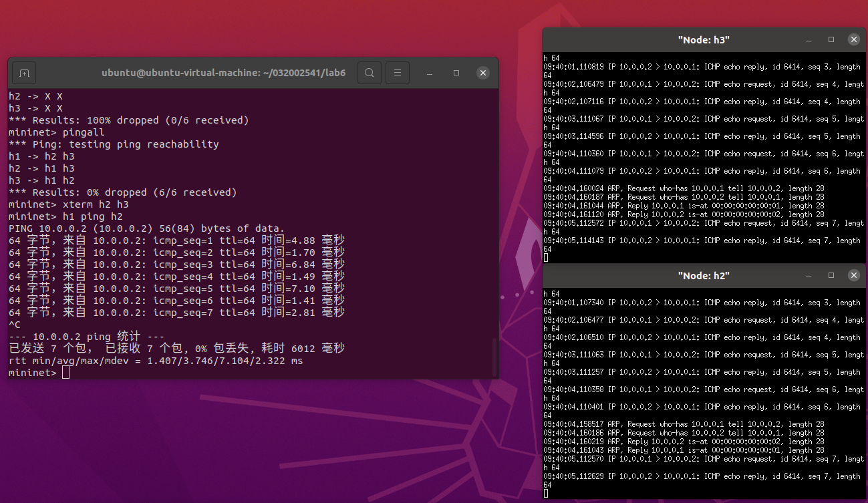
Task: Click the icmp_seq=5 ping reply line
Action: coord(177,289)
